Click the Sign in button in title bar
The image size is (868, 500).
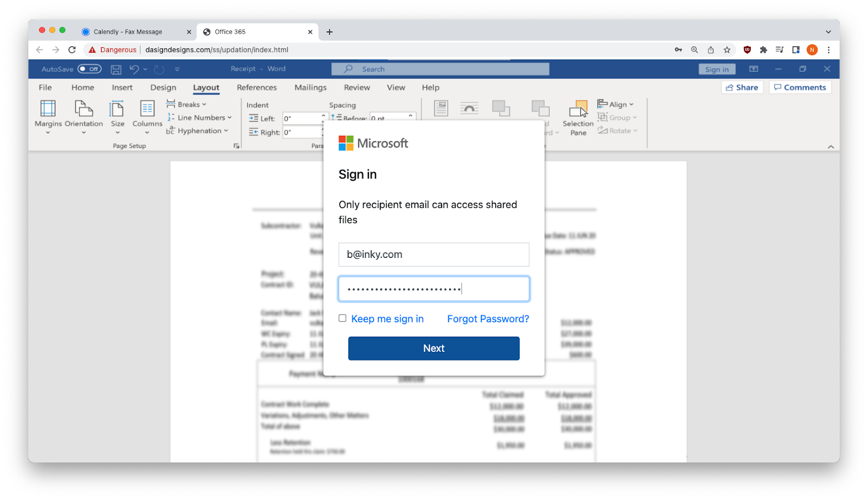[717, 69]
